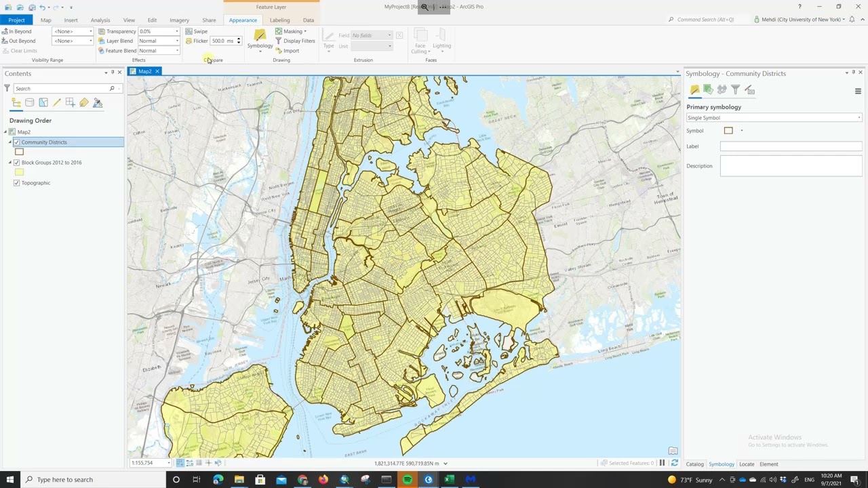Toggle the Flicker option
This screenshot has width=868, height=488.
tap(196, 41)
